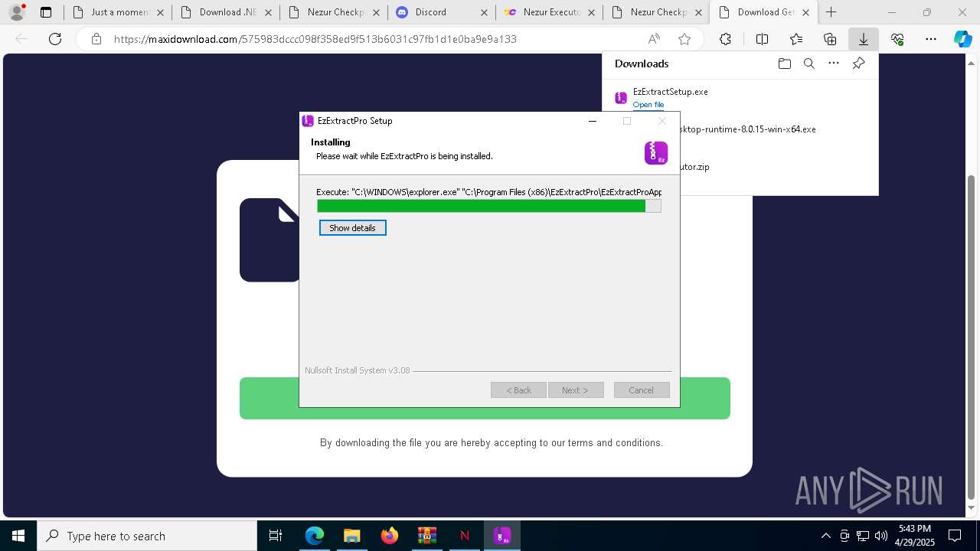The image size is (980, 551).
Task: Switch to the Discord tab
Action: click(441, 12)
